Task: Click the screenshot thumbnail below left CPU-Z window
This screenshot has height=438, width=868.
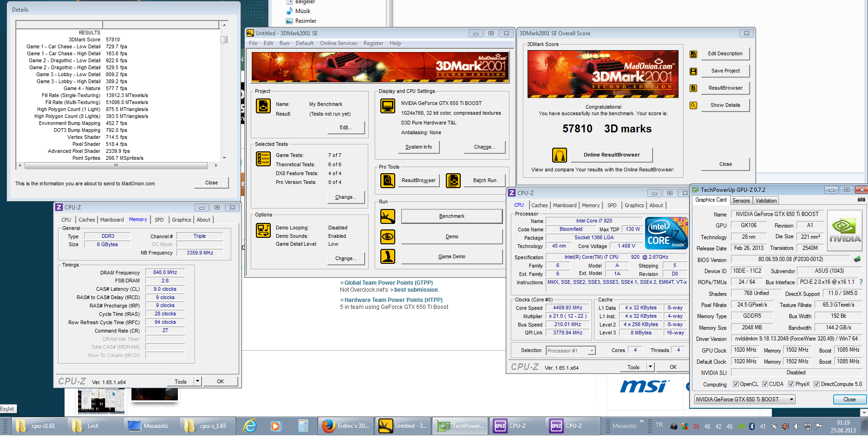Action: (101, 402)
